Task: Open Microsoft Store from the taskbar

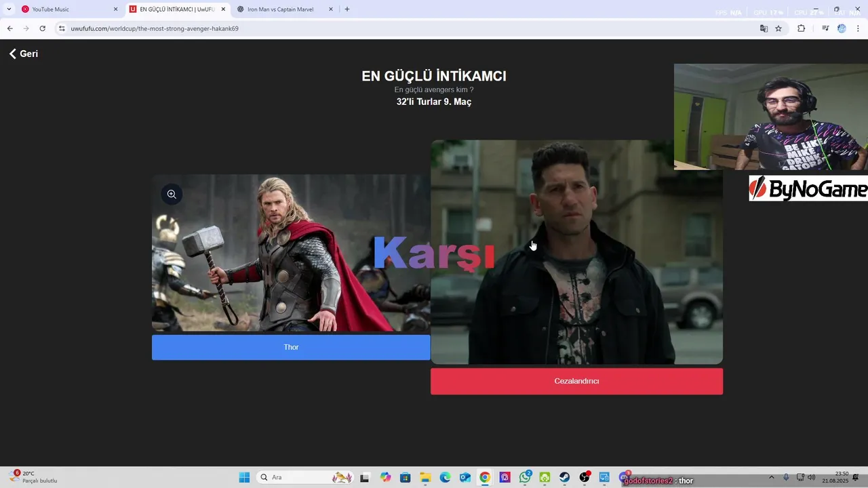Action: click(x=406, y=478)
